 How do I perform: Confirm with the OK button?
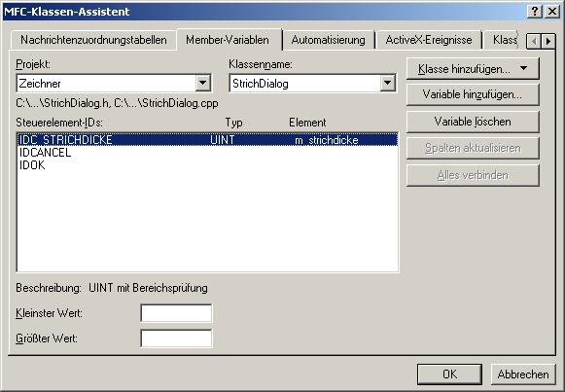449,374
